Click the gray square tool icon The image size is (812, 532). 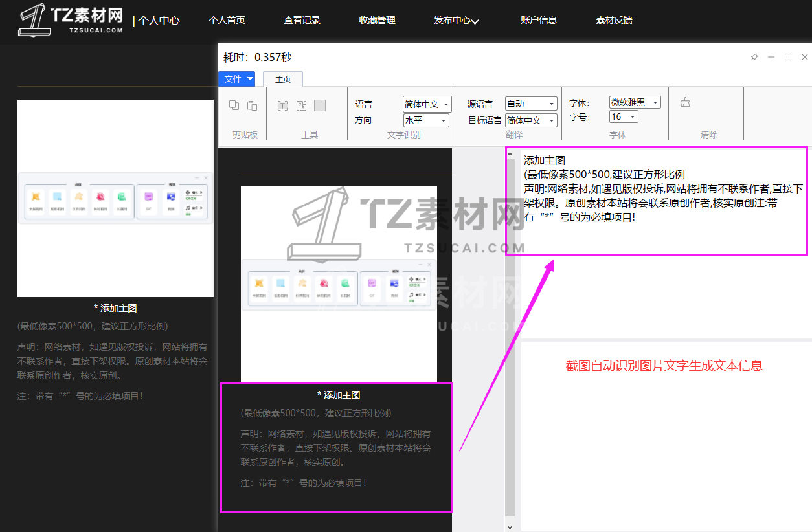pos(320,105)
